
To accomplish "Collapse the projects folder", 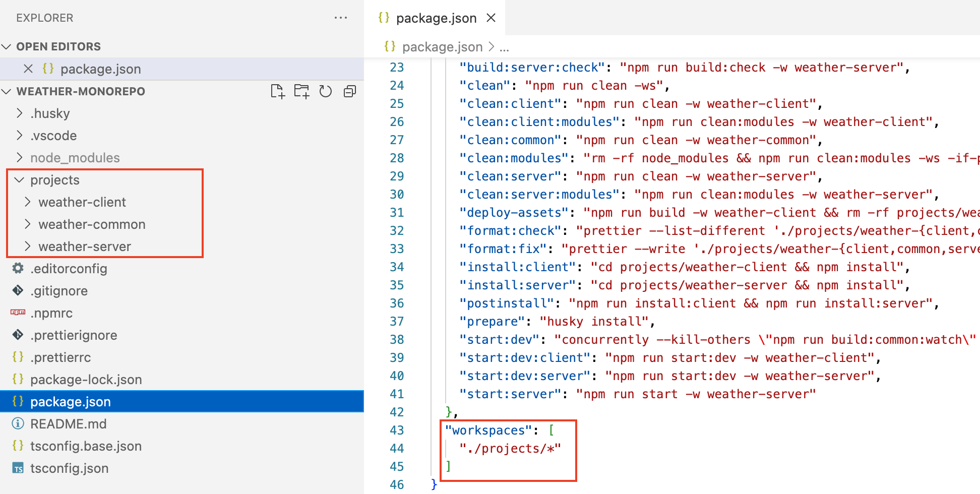I will pyautogui.click(x=20, y=179).
